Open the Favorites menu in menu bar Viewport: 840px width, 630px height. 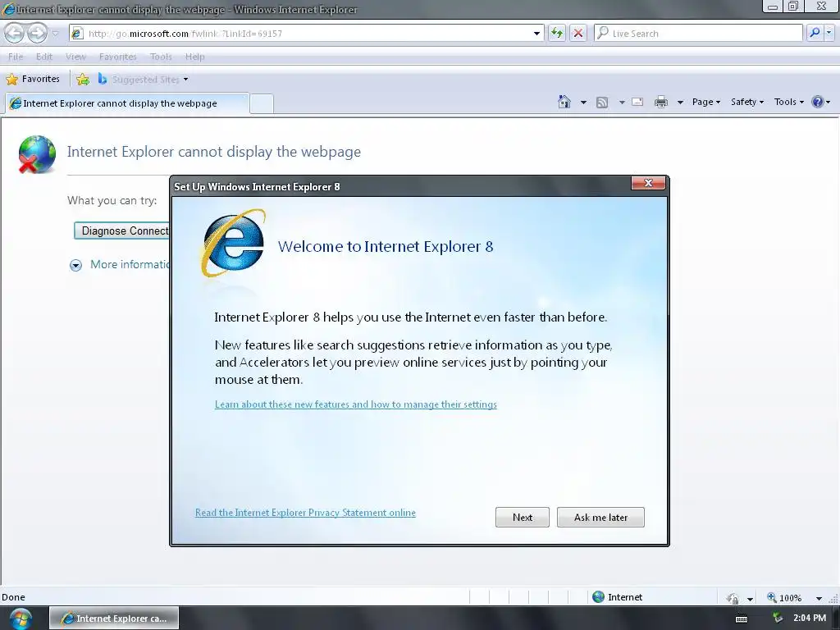[x=118, y=57]
